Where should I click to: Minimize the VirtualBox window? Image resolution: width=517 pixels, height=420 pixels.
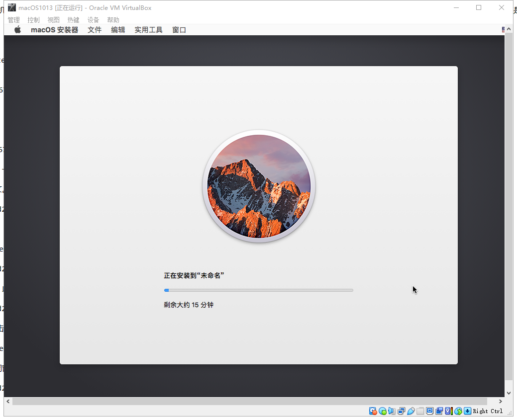(456, 7)
